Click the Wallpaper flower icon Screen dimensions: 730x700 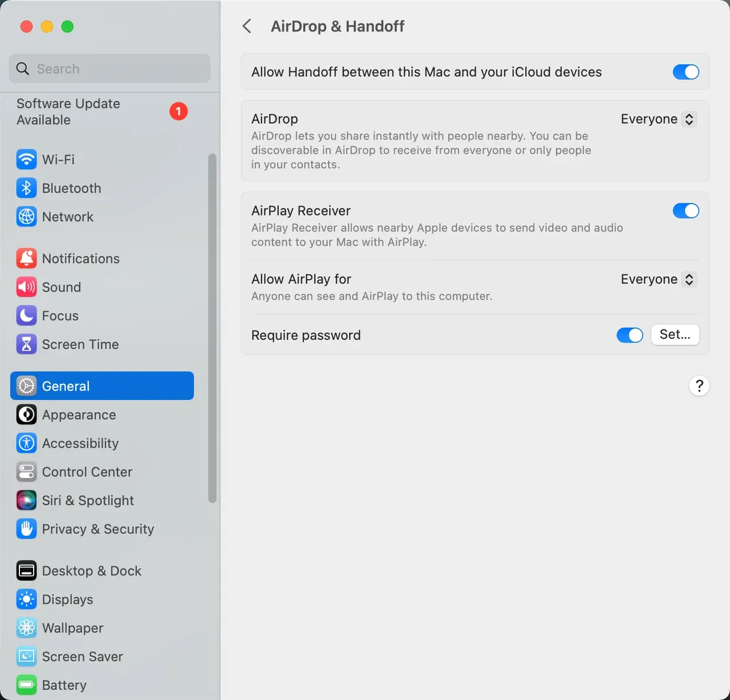26,628
